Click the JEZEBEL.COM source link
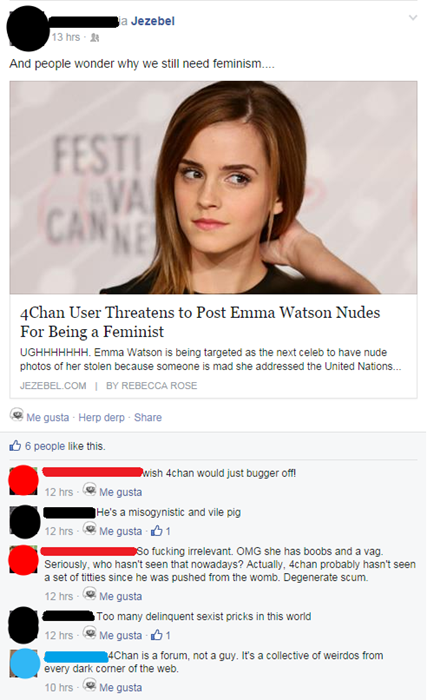The height and width of the screenshot is (700, 427). click(53, 386)
